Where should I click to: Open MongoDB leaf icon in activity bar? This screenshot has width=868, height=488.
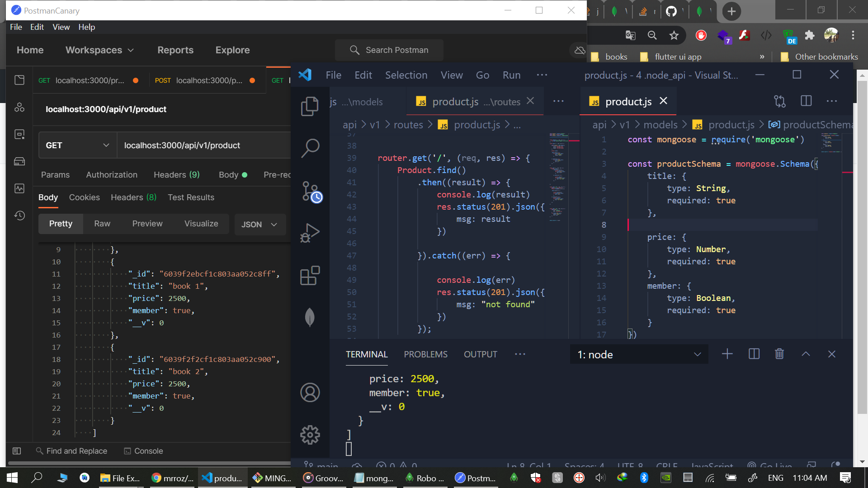pyautogui.click(x=310, y=317)
